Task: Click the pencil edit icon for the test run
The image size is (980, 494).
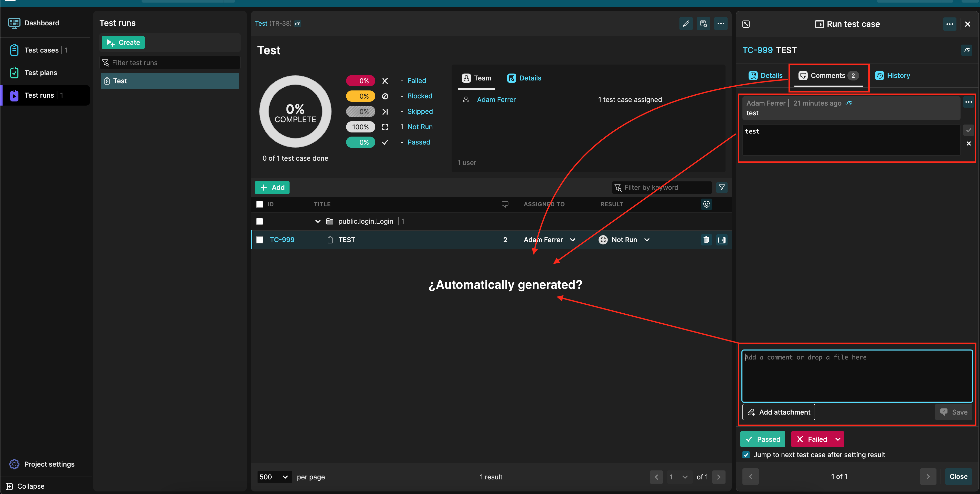Action: coord(686,24)
